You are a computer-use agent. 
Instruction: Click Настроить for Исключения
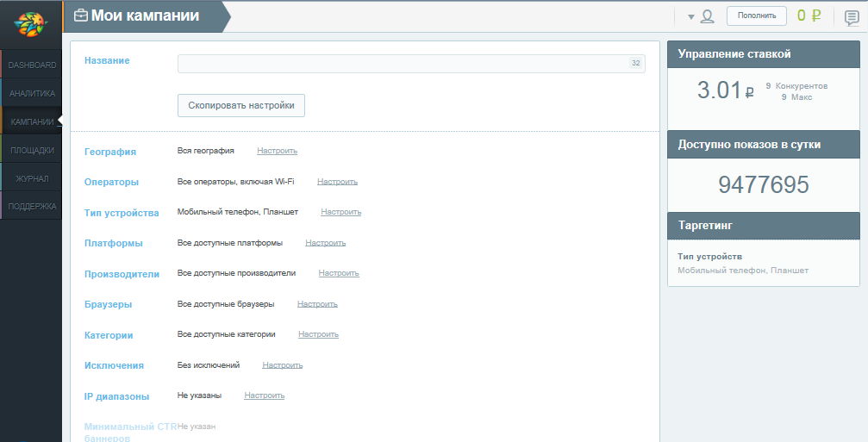[283, 365]
